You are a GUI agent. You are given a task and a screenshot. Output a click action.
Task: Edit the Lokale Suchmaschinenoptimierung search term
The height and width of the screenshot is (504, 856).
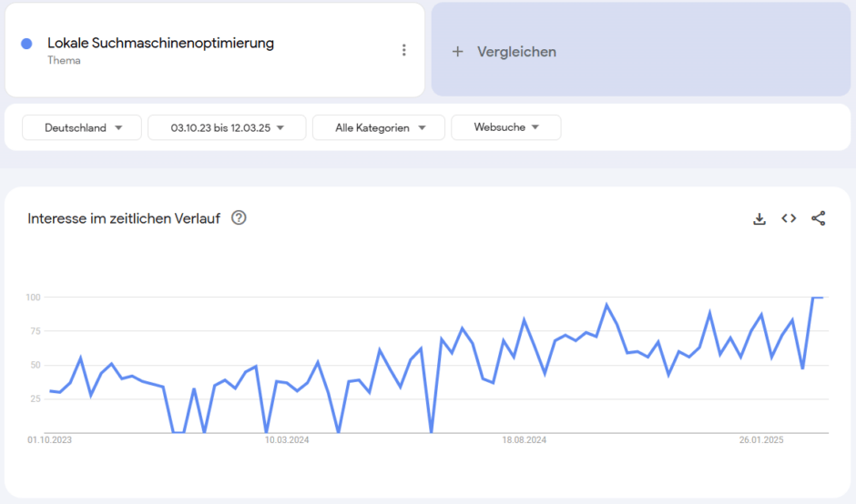tap(160, 43)
